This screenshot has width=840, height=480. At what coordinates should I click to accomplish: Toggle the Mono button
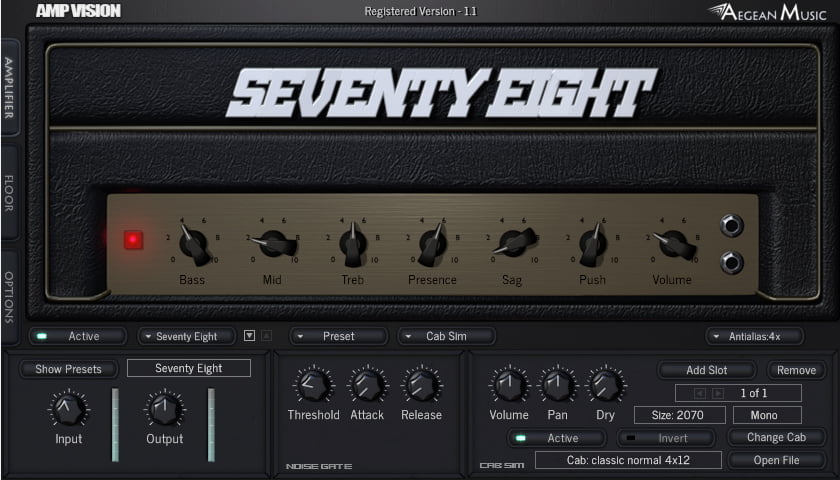(768, 415)
